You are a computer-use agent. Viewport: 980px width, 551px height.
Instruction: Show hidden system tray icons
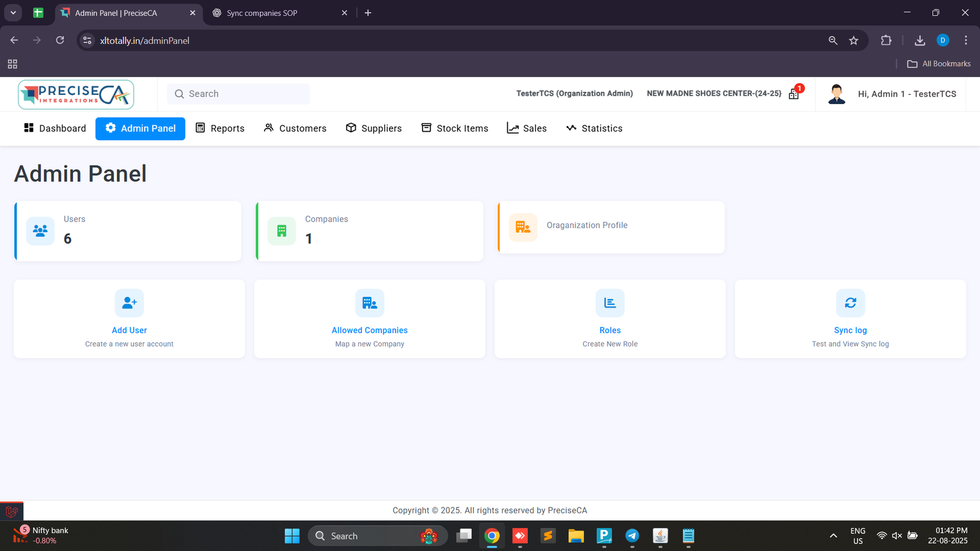click(833, 536)
